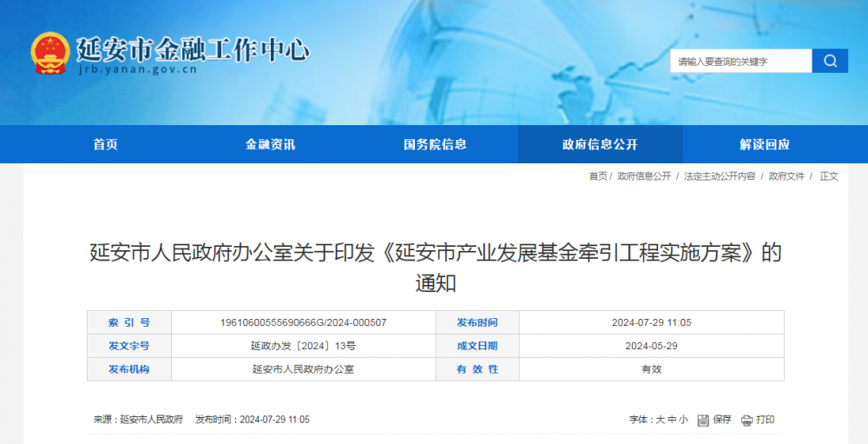Click the 打印 text link

[x=766, y=420]
